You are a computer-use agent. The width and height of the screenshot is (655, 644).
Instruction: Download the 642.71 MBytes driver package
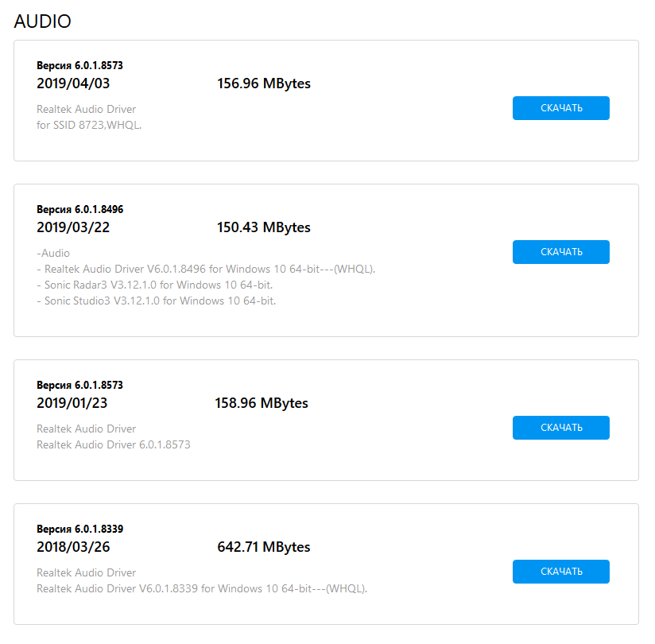(560, 572)
